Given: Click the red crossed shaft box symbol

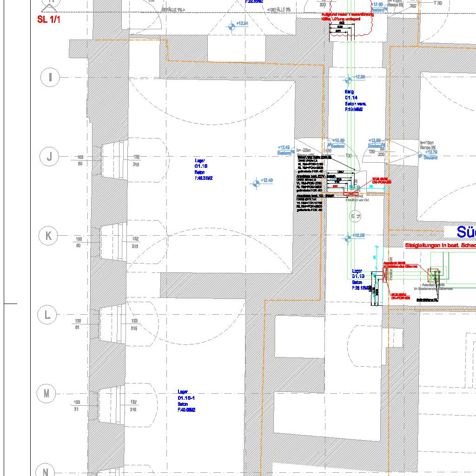Looking at the screenshot, I should (x=434, y=274).
